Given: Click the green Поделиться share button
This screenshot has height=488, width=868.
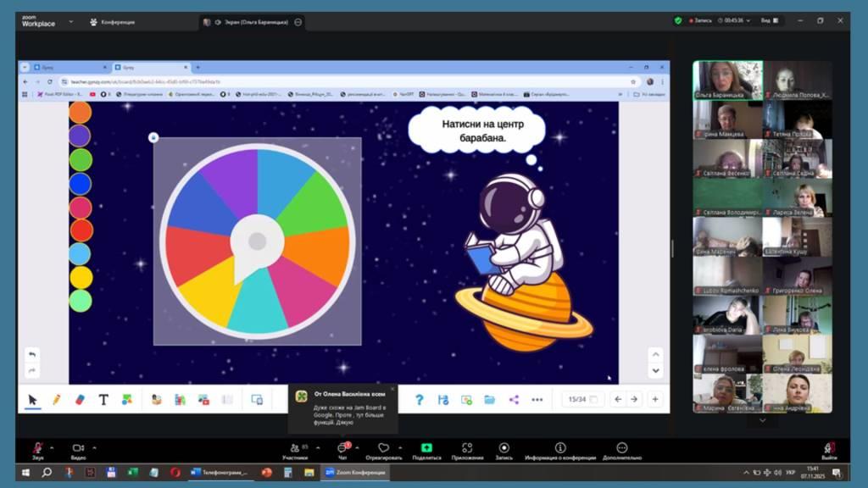Looking at the screenshot, I should pos(426,451).
